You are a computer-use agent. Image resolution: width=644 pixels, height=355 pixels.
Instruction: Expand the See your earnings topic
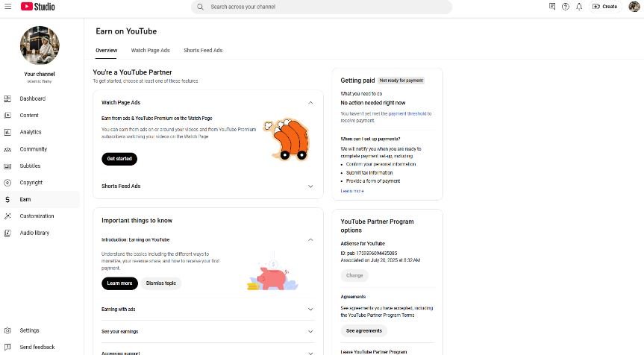pos(310,332)
